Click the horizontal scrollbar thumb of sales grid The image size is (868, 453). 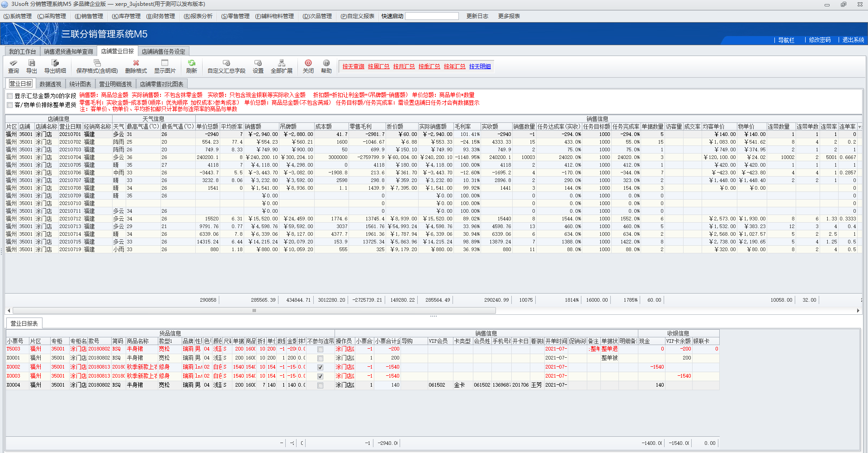pos(254,311)
